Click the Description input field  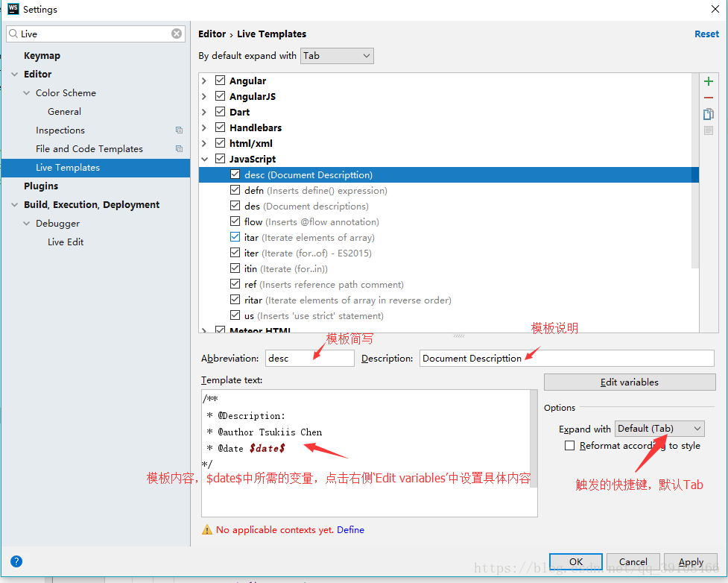[x=566, y=358]
